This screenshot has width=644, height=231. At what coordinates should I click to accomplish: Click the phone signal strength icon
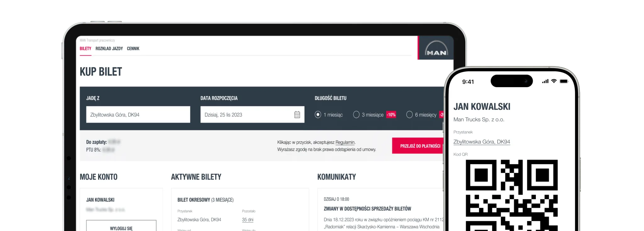(x=545, y=81)
